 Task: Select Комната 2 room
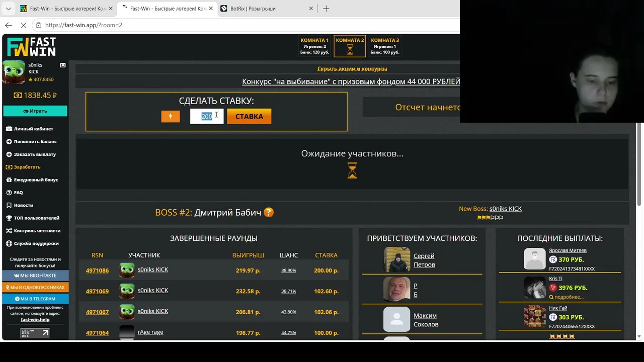click(350, 46)
